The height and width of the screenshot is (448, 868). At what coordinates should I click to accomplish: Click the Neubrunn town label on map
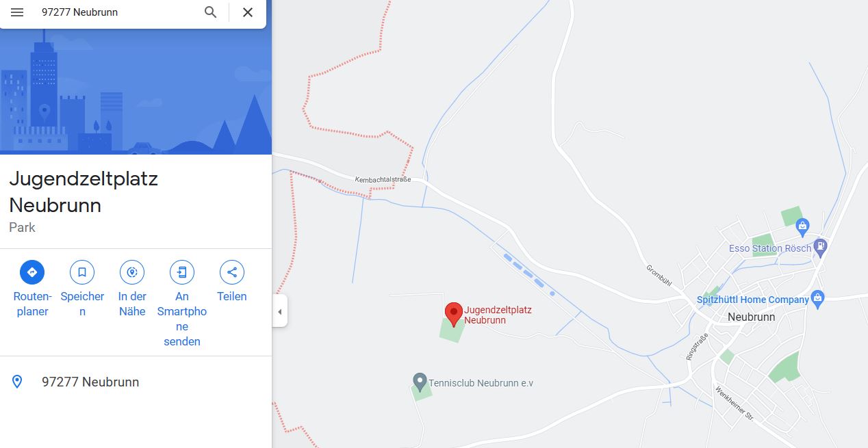click(752, 317)
